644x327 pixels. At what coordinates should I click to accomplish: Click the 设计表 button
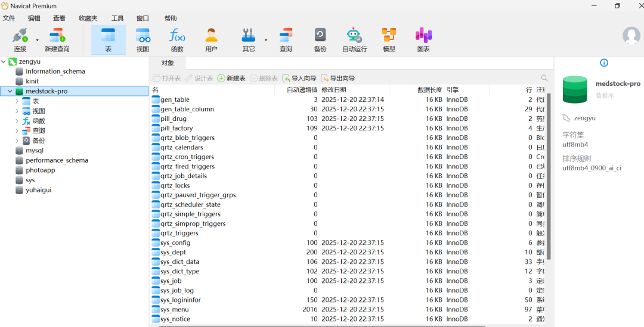(x=199, y=78)
